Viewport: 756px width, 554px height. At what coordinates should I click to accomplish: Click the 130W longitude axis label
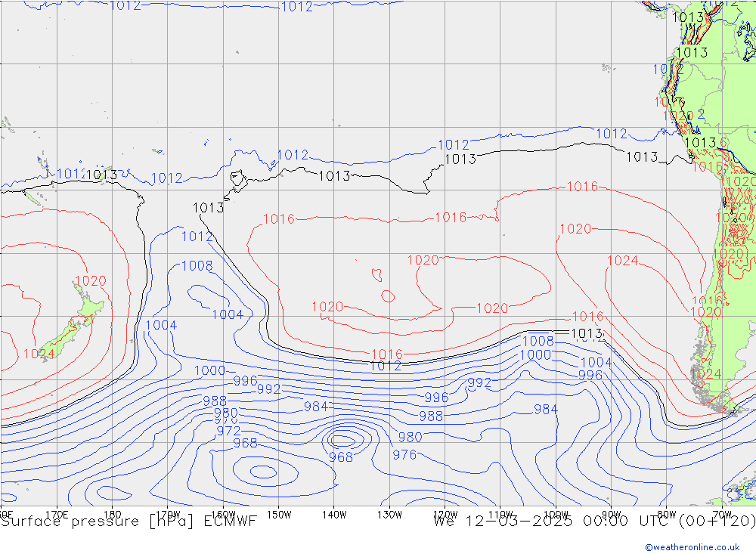389,515
